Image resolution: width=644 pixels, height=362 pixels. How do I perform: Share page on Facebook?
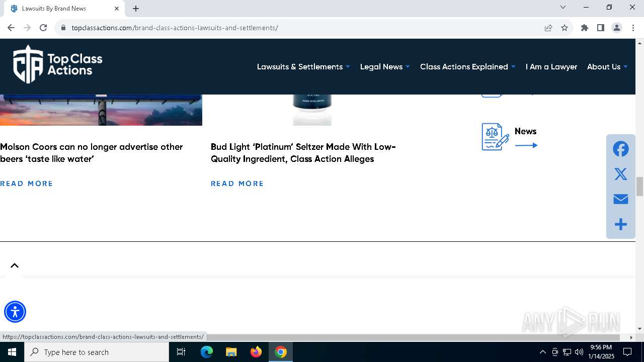point(621,149)
